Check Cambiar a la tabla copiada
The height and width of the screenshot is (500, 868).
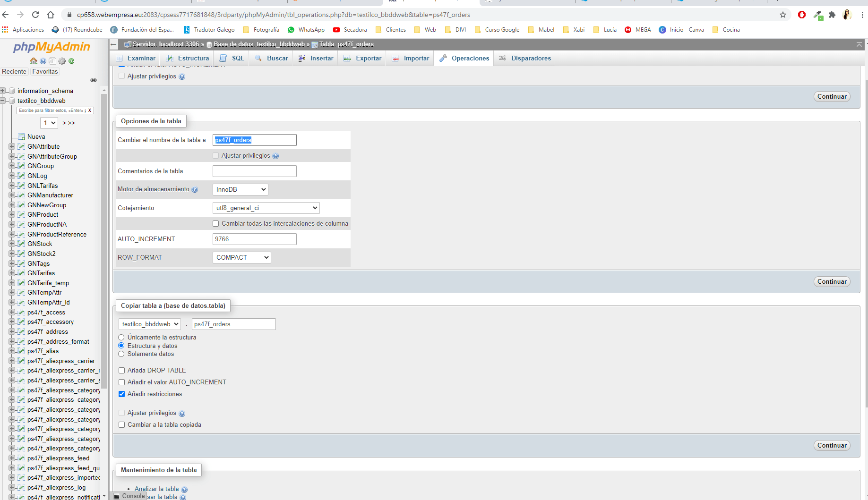pyautogui.click(x=122, y=425)
